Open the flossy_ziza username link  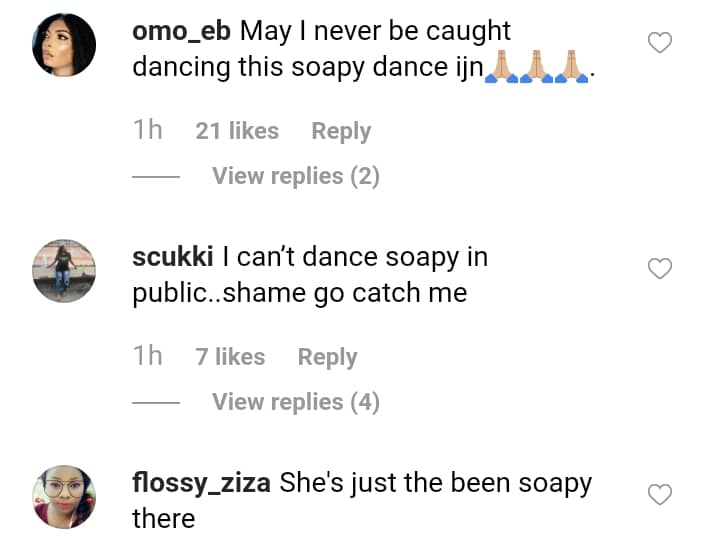tap(201, 483)
